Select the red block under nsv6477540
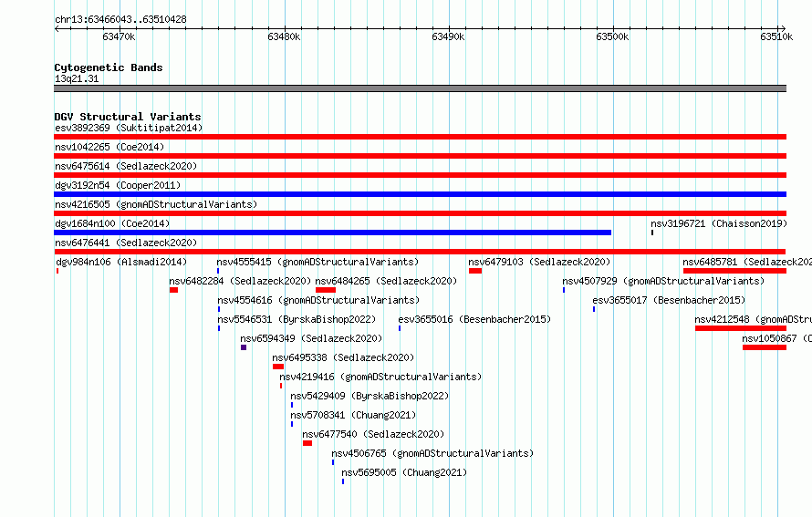Viewport: 812px width, 517px height. 307,443
